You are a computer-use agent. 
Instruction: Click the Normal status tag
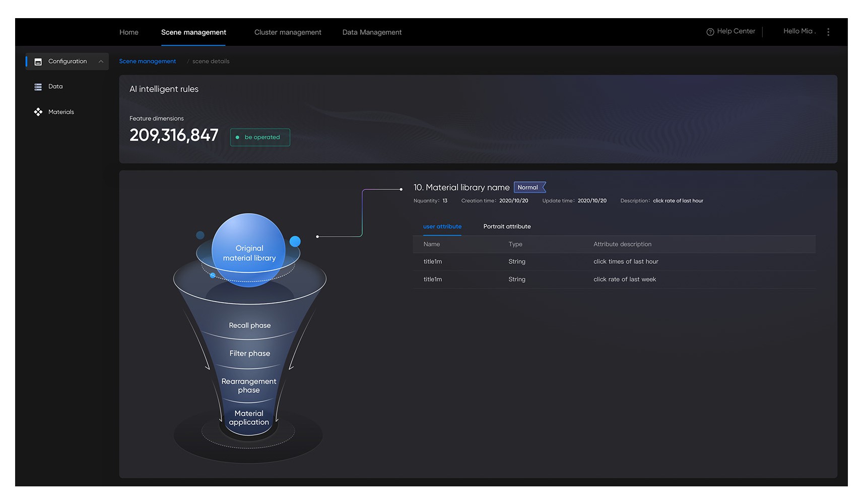[529, 187]
